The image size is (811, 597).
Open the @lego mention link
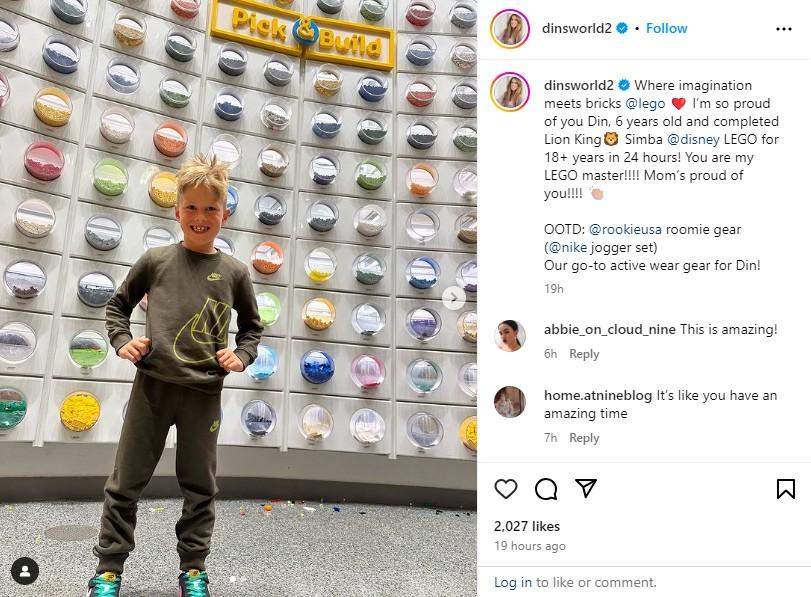point(645,103)
